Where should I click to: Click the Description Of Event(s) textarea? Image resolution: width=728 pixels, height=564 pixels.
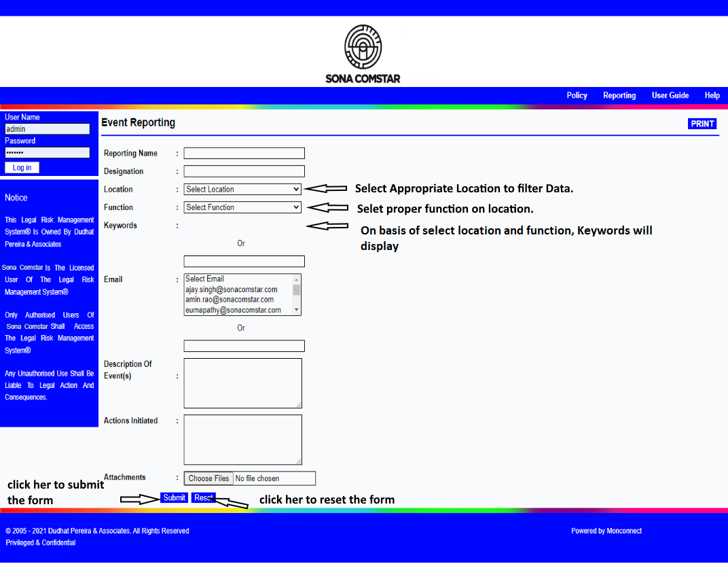point(242,383)
